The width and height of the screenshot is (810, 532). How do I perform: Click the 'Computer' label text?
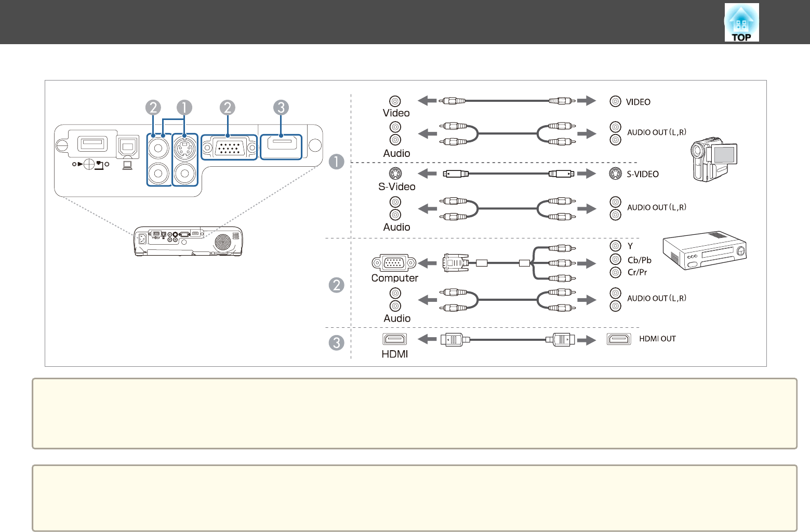[394, 278]
